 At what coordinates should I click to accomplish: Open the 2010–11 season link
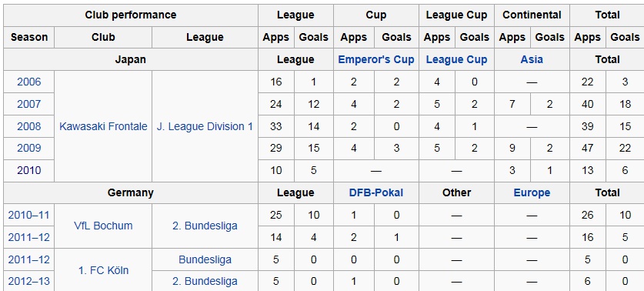pyautogui.click(x=28, y=215)
